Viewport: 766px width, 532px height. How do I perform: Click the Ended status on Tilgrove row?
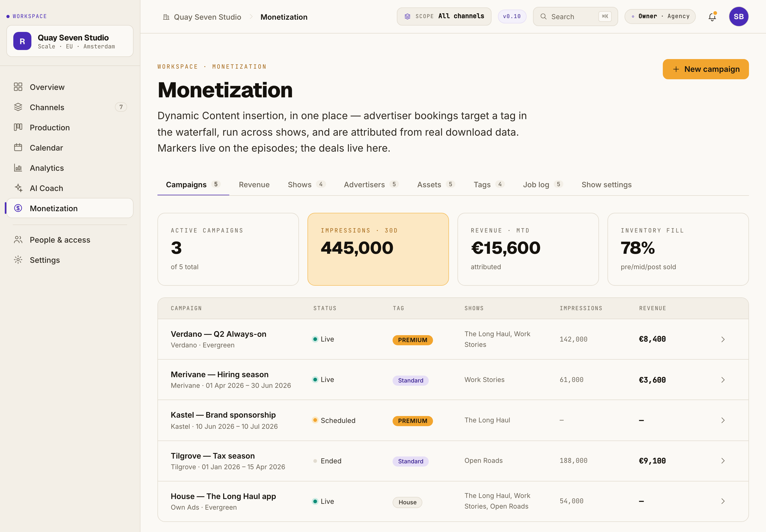[327, 461]
